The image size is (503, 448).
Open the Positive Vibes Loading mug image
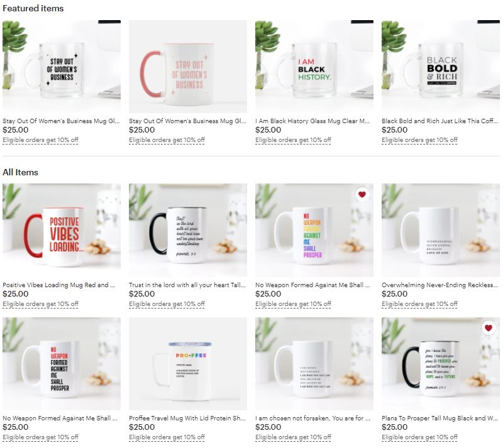62,230
